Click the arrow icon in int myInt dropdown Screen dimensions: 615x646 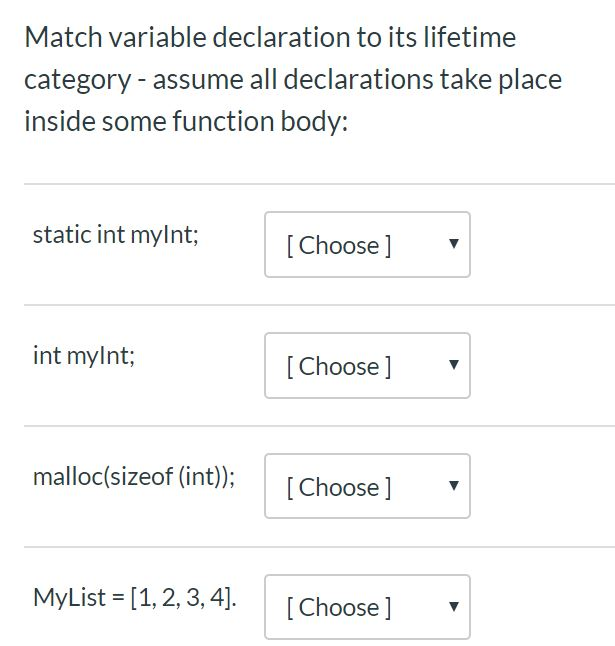pyautogui.click(x=454, y=365)
